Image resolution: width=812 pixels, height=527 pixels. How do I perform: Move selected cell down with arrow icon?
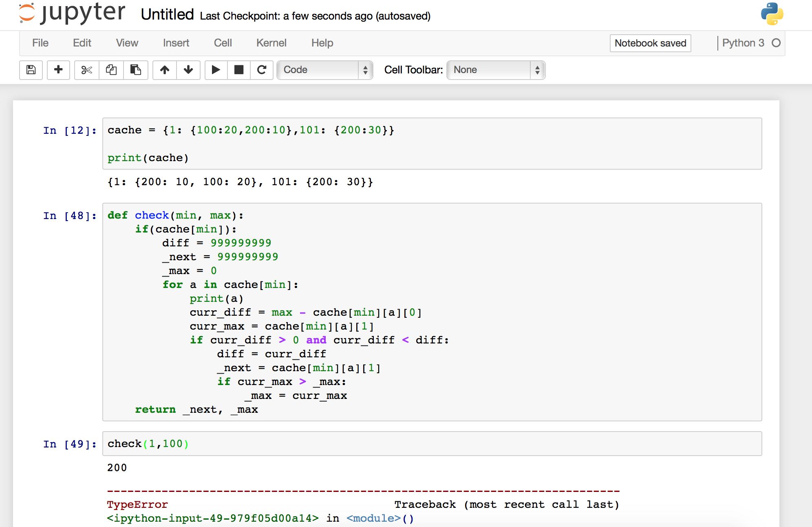click(x=188, y=70)
